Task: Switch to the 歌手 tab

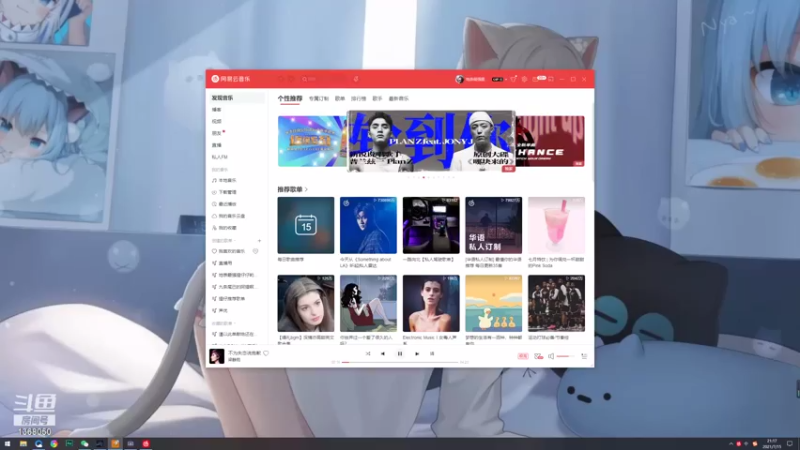Action: (377, 98)
